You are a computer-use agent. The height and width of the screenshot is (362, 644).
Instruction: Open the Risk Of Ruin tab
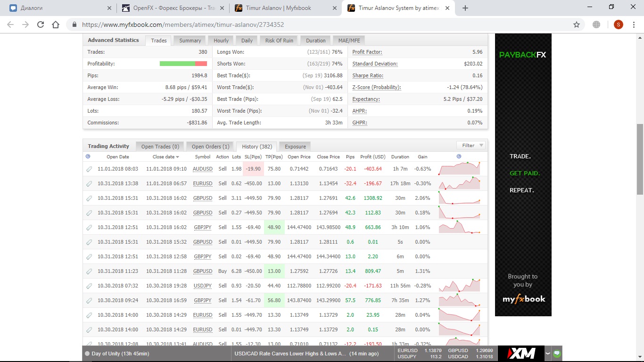click(279, 41)
